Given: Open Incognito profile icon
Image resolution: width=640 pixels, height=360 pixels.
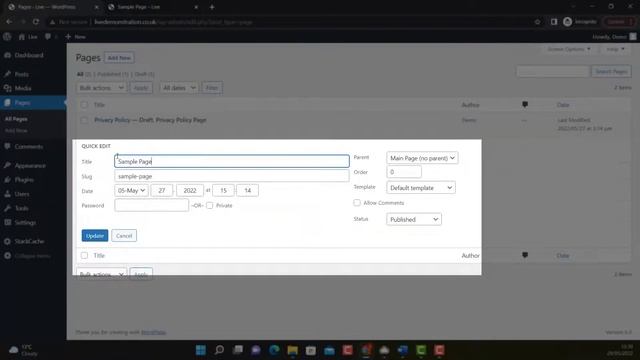Looking at the screenshot, I should (x=567, y=22).
